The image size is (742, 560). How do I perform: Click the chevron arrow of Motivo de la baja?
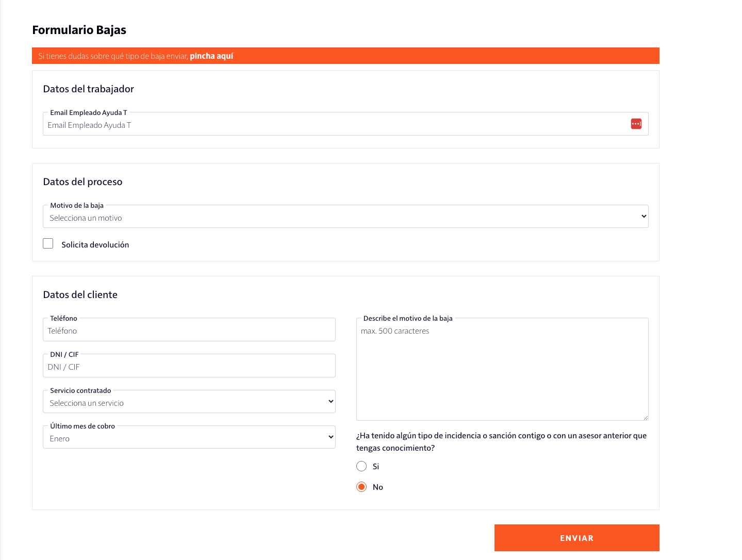[644, 217]
